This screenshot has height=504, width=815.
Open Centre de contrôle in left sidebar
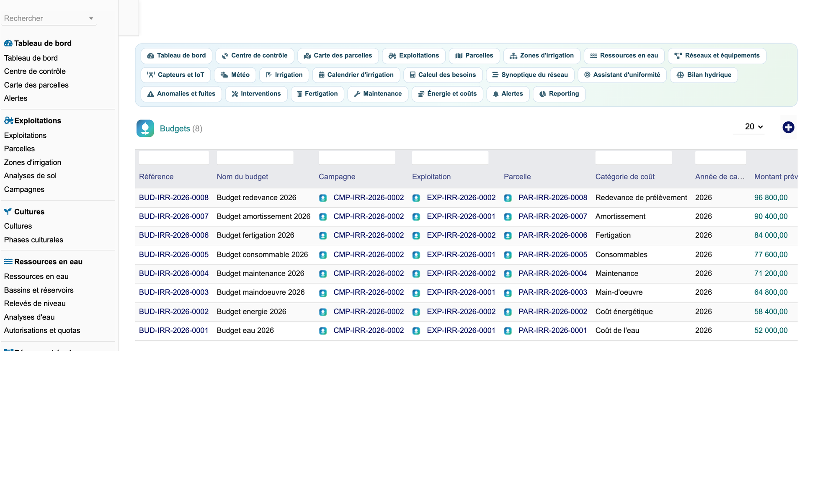click(35, 71)
